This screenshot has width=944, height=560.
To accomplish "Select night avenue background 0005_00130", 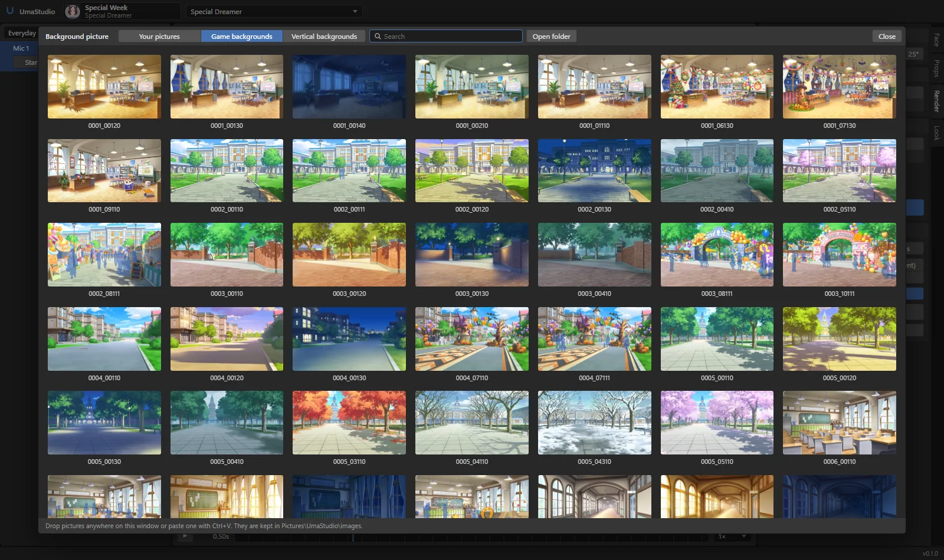I will [104, 423].
